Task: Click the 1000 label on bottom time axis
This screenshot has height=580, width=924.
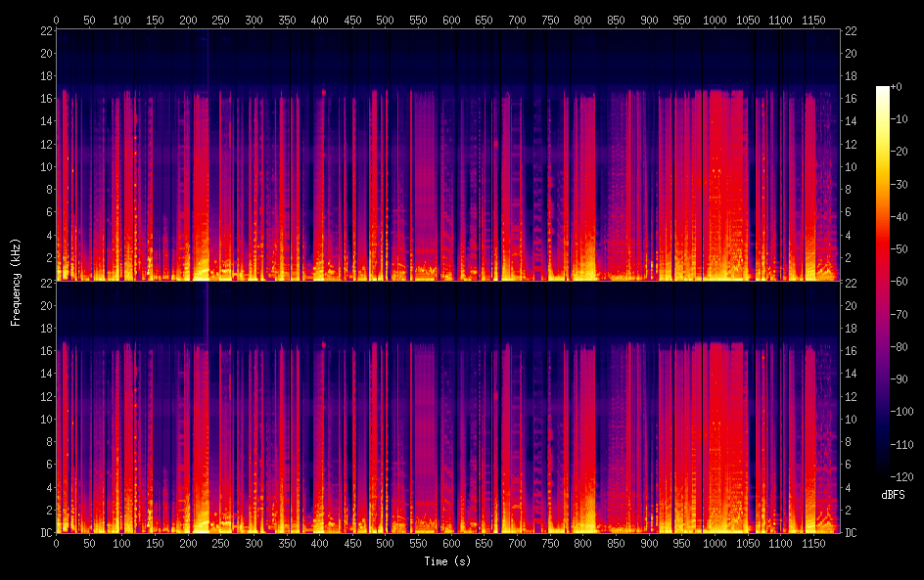Action: (x=716, y=543)
